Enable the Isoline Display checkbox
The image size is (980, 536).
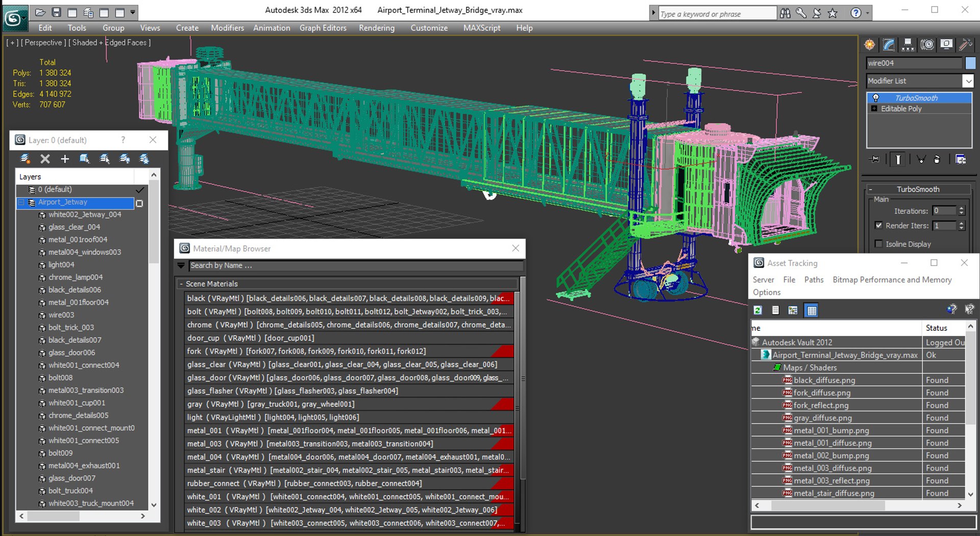click(x=878, y=244)
